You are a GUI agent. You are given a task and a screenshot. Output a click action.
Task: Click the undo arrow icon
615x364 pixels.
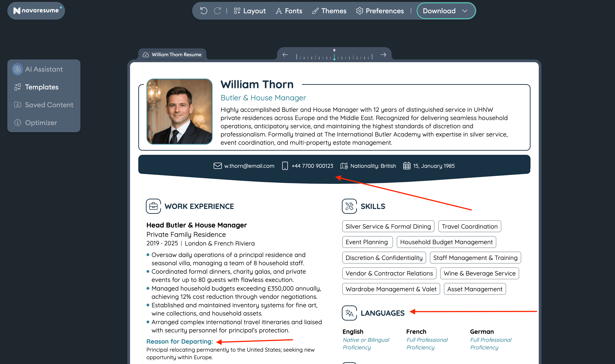tap(204, 11)
